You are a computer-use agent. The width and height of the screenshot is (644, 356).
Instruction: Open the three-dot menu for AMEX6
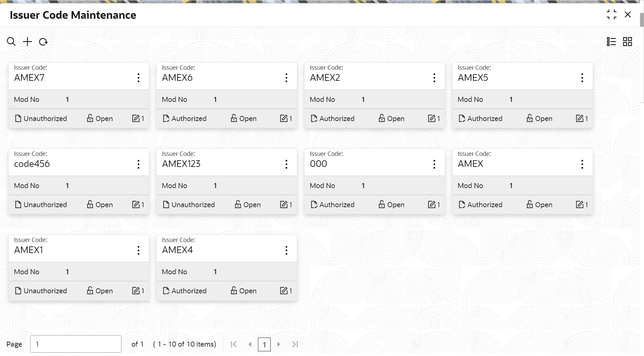(x=286, y=78)
